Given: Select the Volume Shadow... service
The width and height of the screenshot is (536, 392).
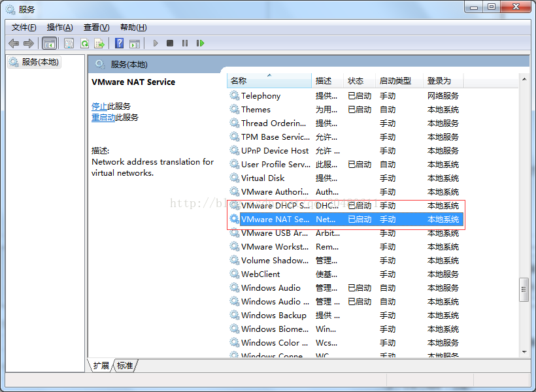Looking at the screenshot, I should (345, 260).
